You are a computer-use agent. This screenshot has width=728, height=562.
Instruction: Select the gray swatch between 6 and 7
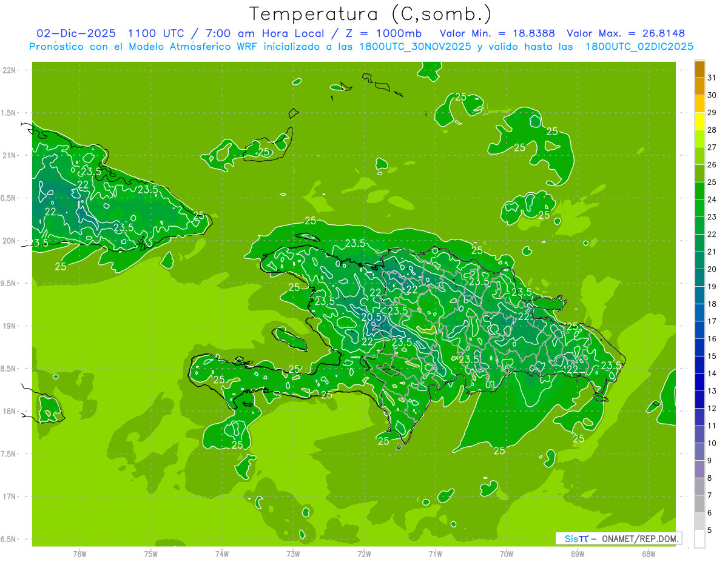tap(699, 504)
